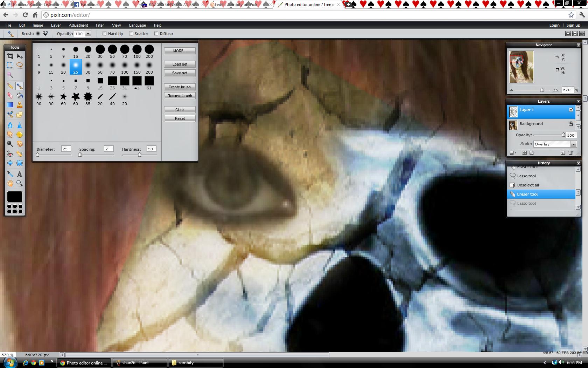The height and width of the screenshot is (368, 588).
Task: Select the Smudge finger tool
Action: [x=10, y=135]
